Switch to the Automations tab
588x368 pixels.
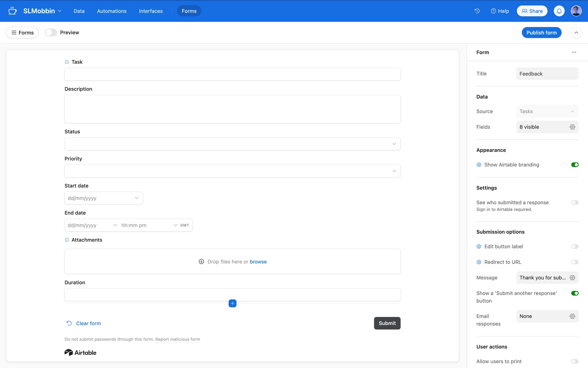[x=111, y=11]
